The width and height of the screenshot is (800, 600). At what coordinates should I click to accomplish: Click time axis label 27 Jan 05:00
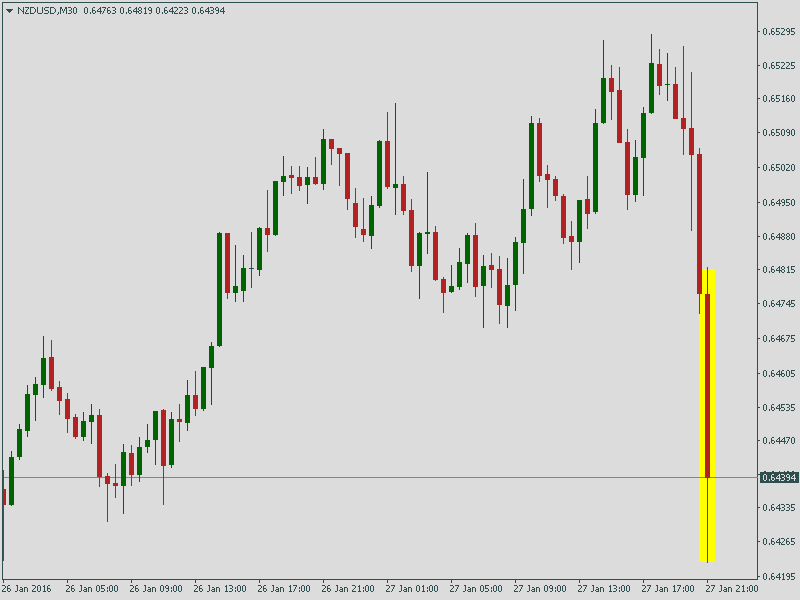pyautogui.click(x=476, y=589)
